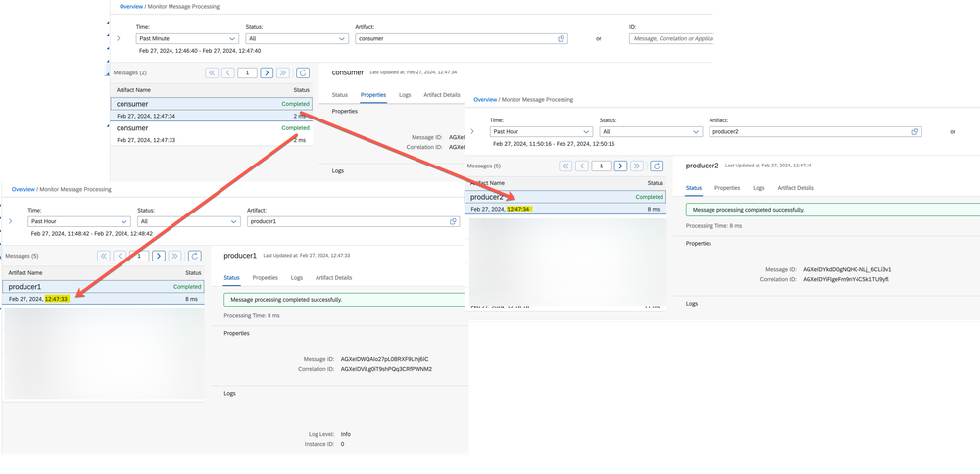Screen dimensions: 980x474
Task: Open value help for producer2 artifact field
Action: [x=915, y=131]
